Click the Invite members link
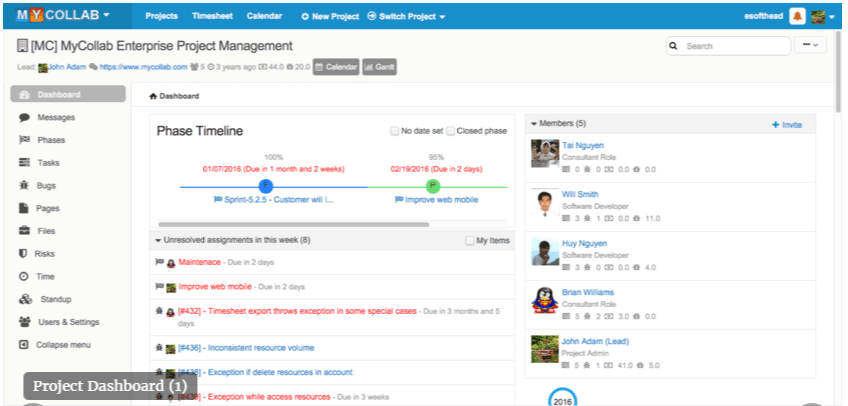 point(787,125)
